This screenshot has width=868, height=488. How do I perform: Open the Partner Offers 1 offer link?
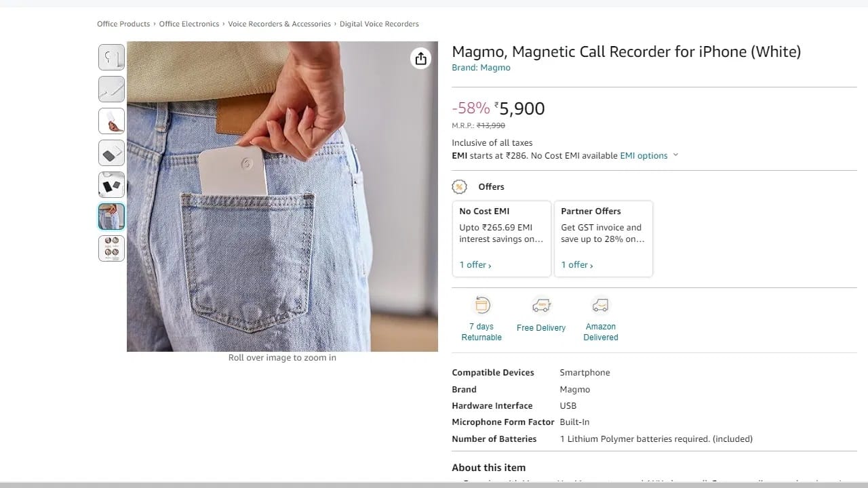pos(577,265)
